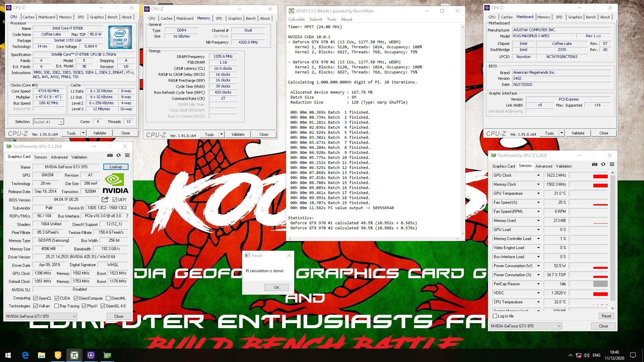This screenshot has width=644, height=362.
Task: Click BIOS export share icon in GPU-Z
Action: [105, 199]
